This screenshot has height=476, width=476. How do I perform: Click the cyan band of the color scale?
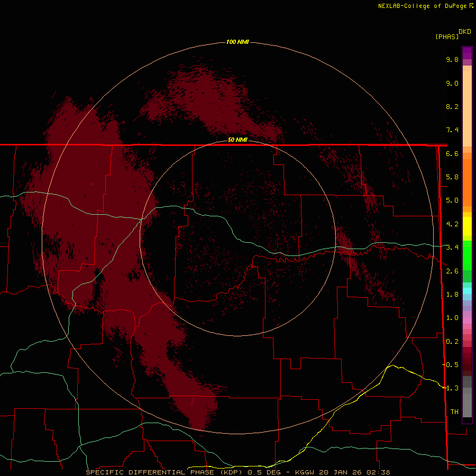[467, 291]
